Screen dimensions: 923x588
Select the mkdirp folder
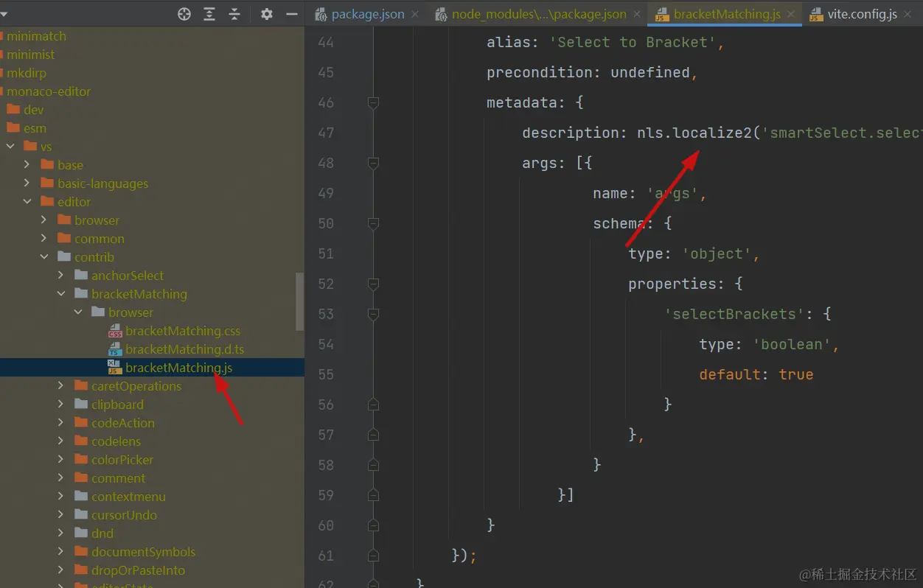(x=26, y=73)
